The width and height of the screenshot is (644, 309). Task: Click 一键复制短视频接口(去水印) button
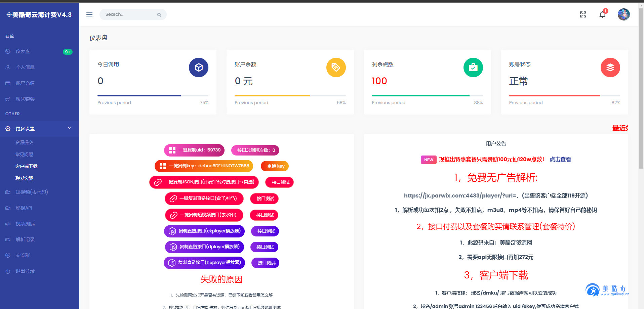click(204, 215)
